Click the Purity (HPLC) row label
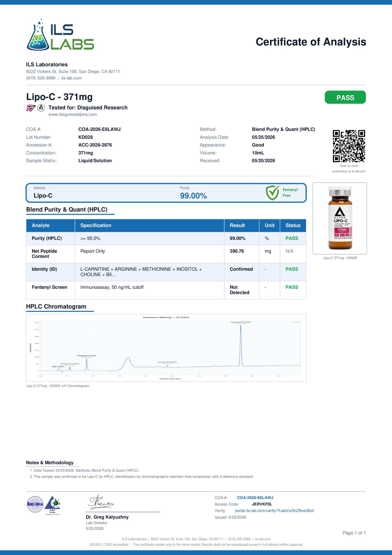Screen dimensions: 392x555 click(x=47, y=238)
